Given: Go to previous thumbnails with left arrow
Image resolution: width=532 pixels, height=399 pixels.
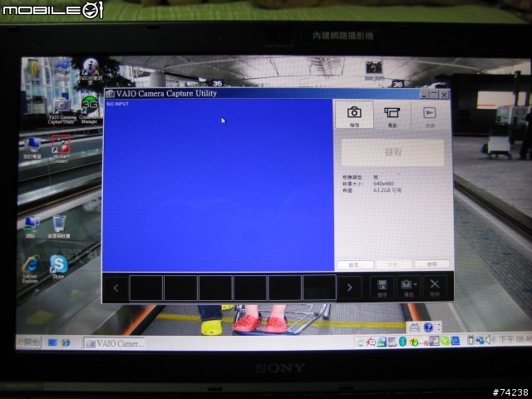Looking at the screenshot, I should pos(116,288).
